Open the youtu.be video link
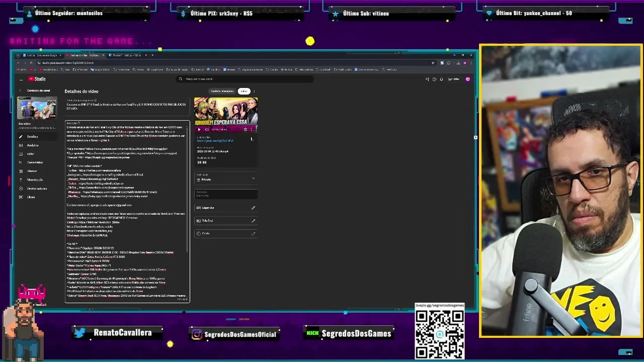The width and height of the screenshot is (644, 362). [x=215, y=141]
